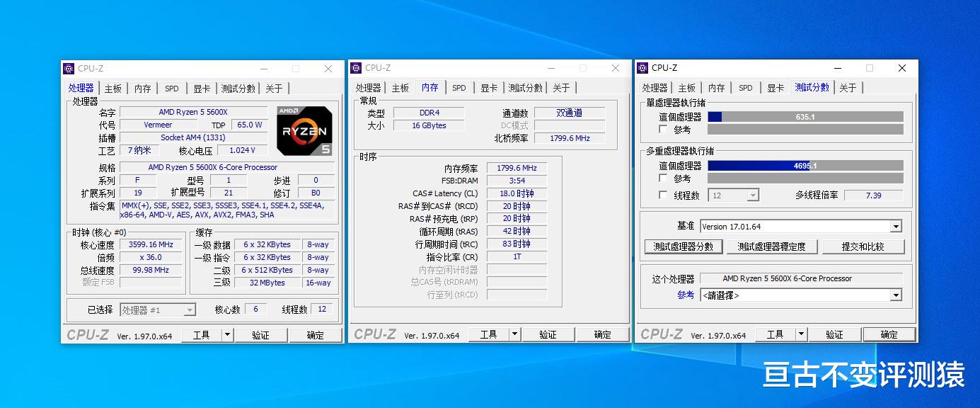Click the AMD Ryzen 5 logo badge
The height and width of the screenshot is (408, 980).
tap(304, 130)
